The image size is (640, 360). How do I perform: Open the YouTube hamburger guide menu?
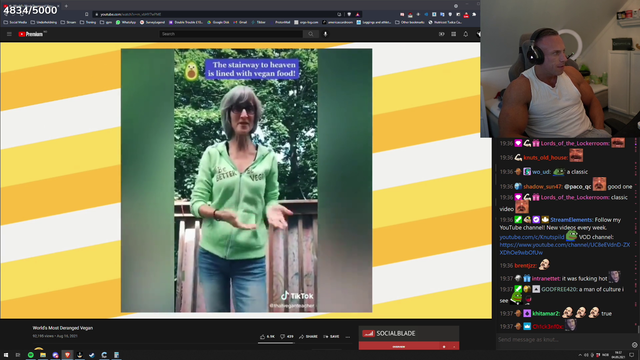pos(9,34)
